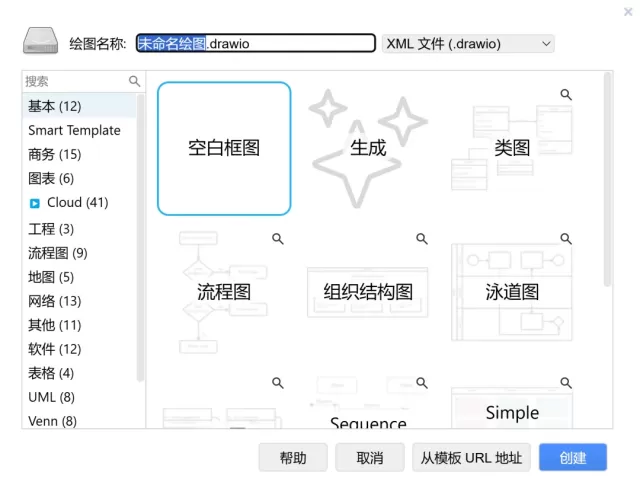Select the 地图 (5) category
This screenshot has height=485, width=640.
coord(79,277)
